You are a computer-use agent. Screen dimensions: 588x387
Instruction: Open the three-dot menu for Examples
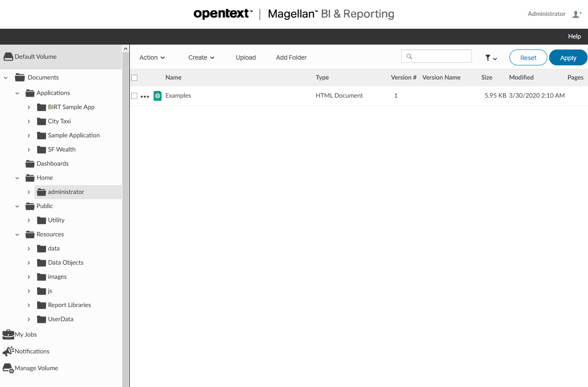(145, 96)
